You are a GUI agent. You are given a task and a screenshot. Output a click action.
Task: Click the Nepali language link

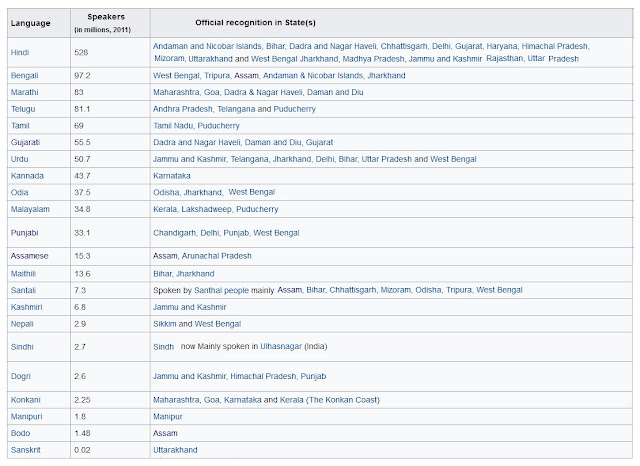22,324
